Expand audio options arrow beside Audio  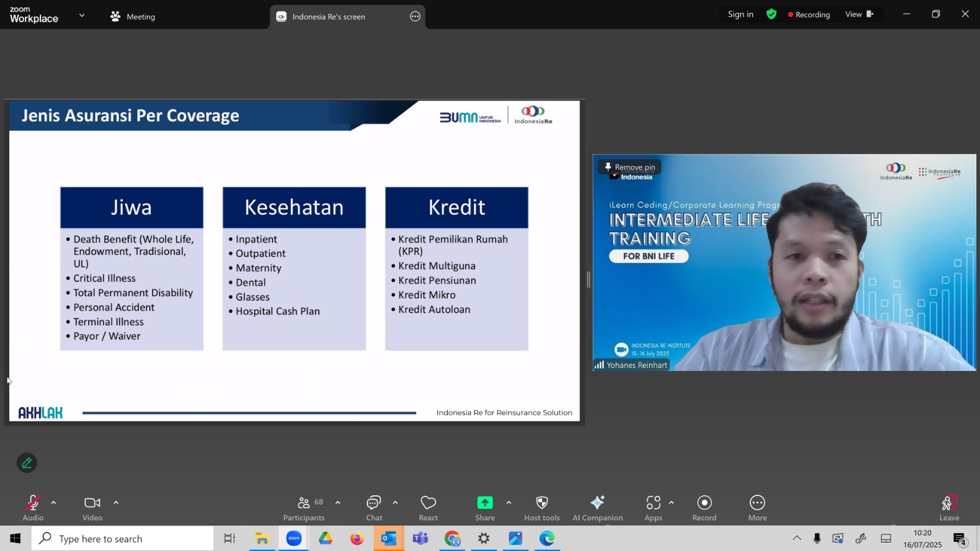coord(54,503)
